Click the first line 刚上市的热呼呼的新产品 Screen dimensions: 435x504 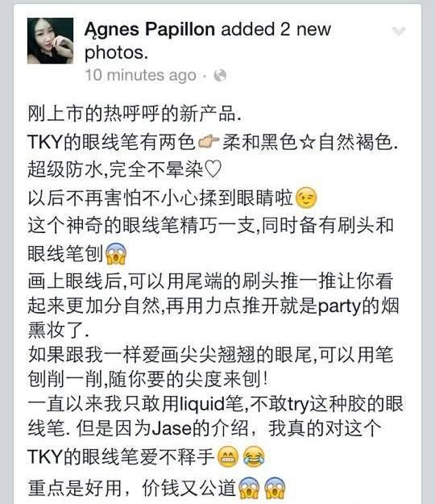tap(135, 114)
